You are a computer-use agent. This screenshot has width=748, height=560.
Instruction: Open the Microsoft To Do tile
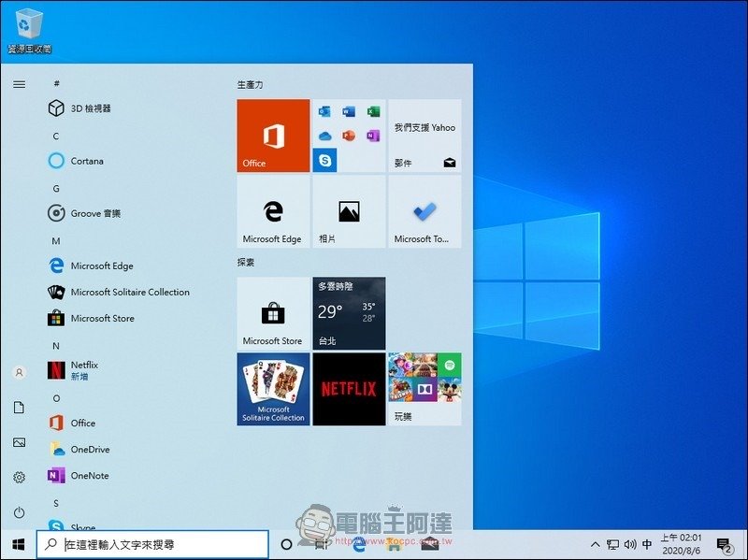pyautogui.click(x=424, y=211)
